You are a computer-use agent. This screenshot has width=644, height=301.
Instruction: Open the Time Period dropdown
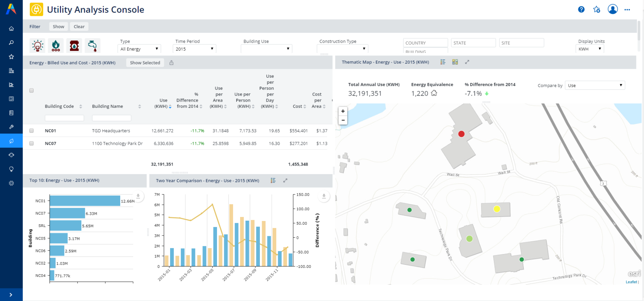[194, 49]
